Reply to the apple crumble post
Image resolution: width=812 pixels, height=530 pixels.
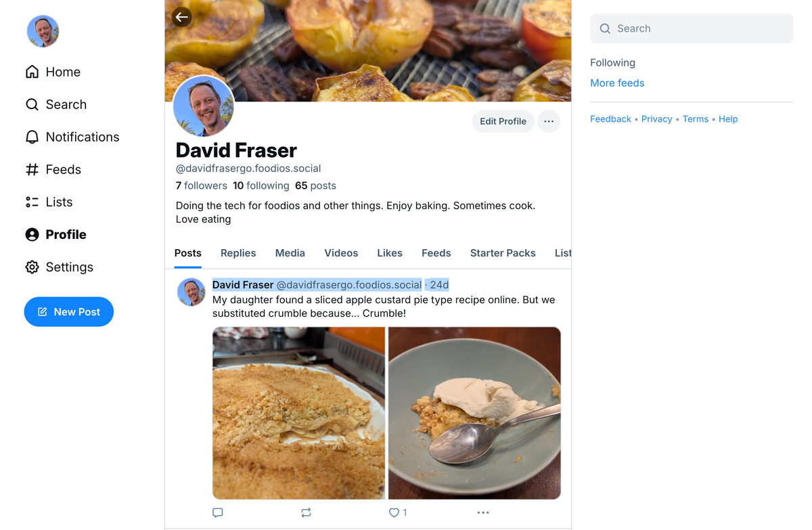218,512
